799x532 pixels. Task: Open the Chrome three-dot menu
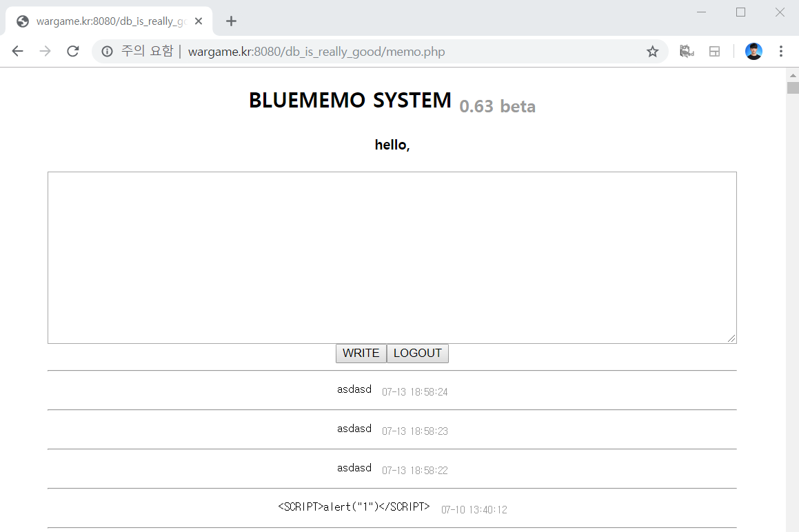click(780, 51)
